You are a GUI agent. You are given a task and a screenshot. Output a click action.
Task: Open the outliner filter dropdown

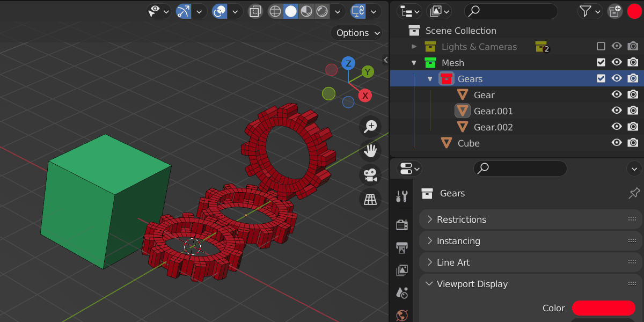tap(590, 11)
